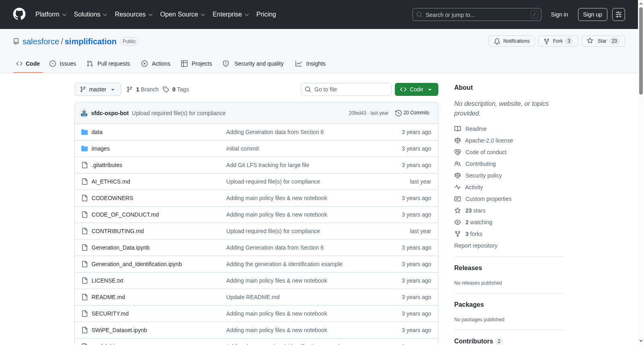Click the Contributing people icon
The height and width of the screenshot is (345, 644).
458,164
